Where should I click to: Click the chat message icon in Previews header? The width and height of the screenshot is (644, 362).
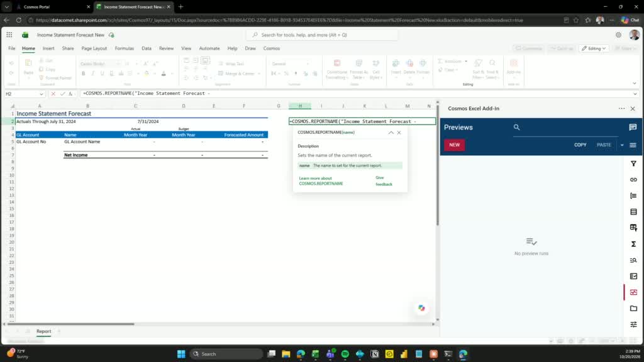(633, 127)
